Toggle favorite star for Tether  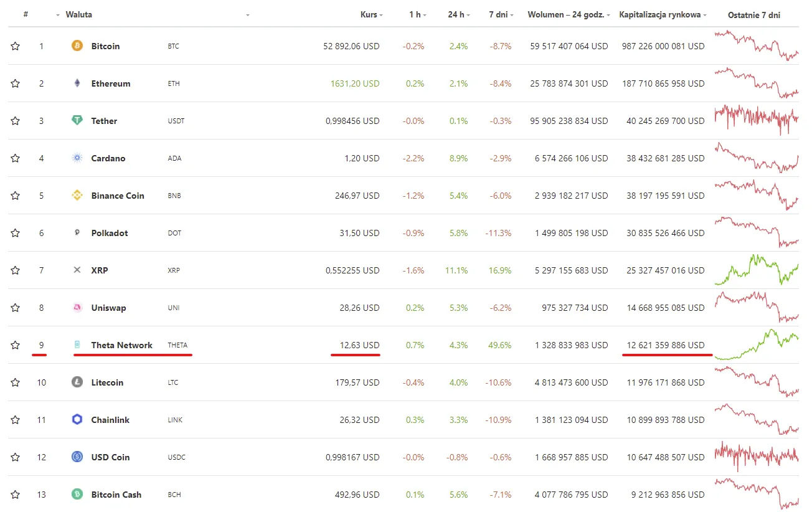coord(15,121)
